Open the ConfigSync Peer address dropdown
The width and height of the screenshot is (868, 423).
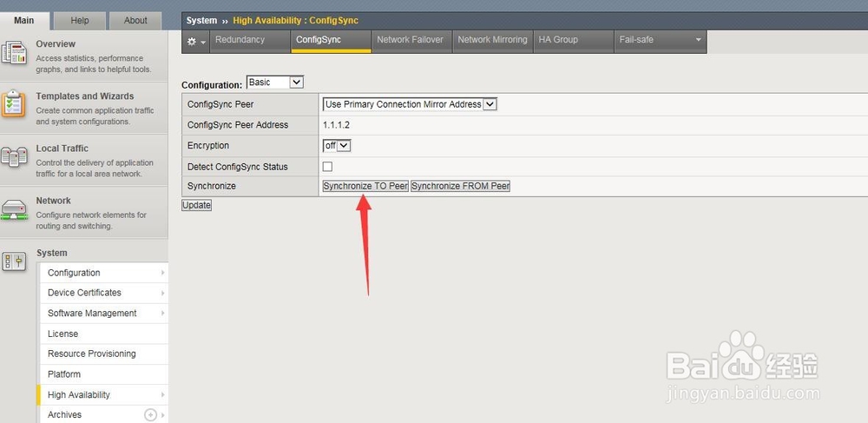pos(411,104)
